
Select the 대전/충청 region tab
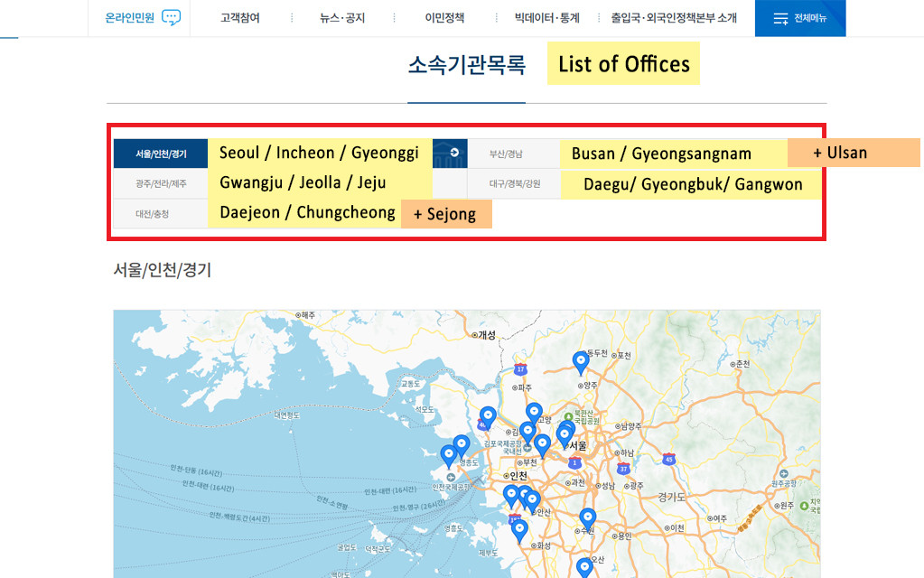[x=153, y=214]
